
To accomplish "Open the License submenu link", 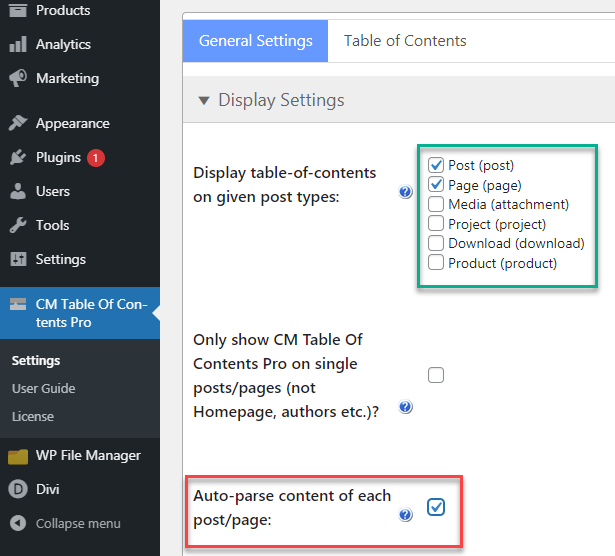I will [x=33, y=416].
